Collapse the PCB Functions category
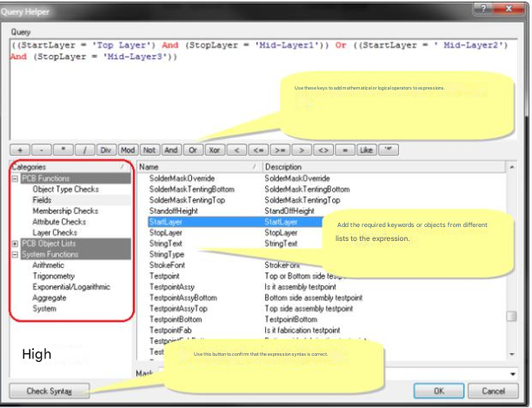Viewport: 532px width, 408px height. (x=15, y=178)
